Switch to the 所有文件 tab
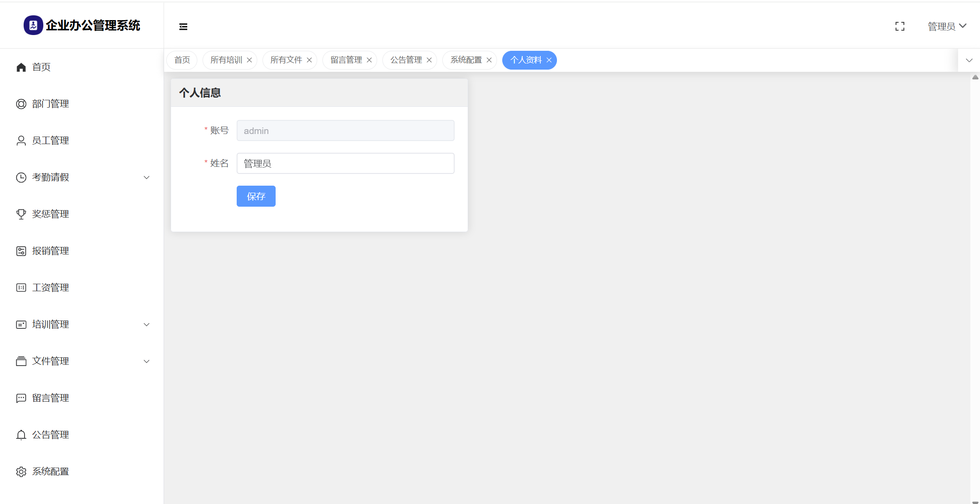This screenshot has height=504, width=980. 286,60
